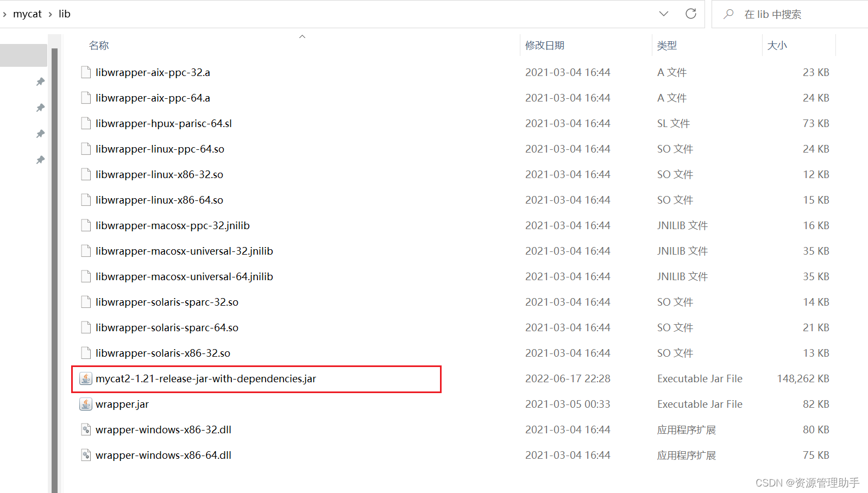Image resolution: width=868 pixels, height=493 pixels.
Task: Expand the chevron before mycat in path
Action: tap(5, 14)
